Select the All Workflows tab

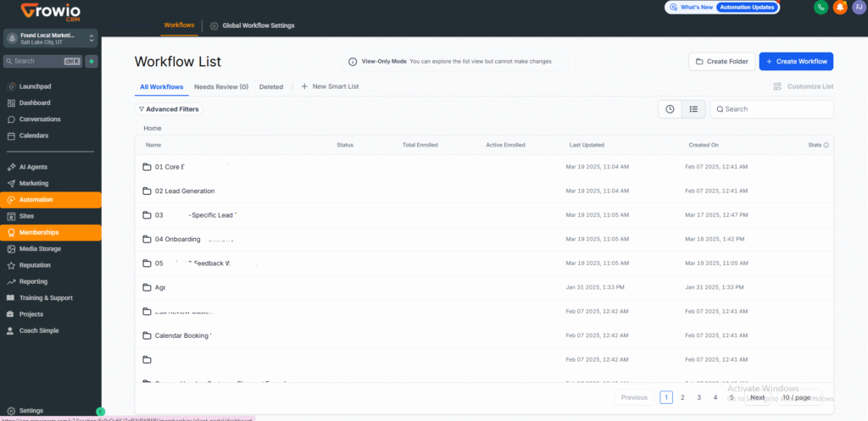(162, 87)
